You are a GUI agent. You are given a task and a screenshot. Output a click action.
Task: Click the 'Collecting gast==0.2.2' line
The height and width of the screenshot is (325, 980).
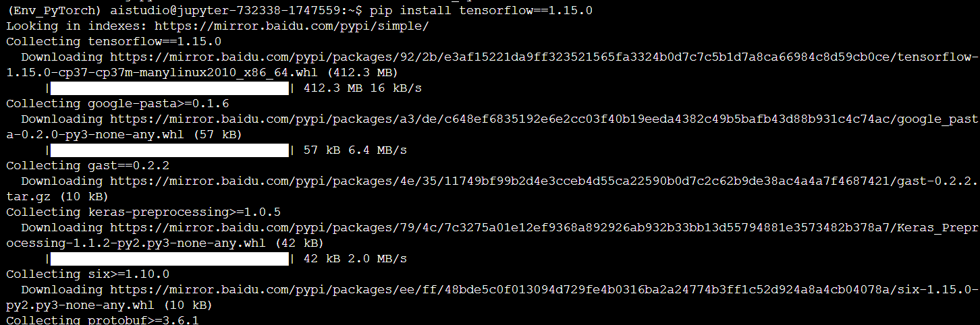[x=88, y=166]
